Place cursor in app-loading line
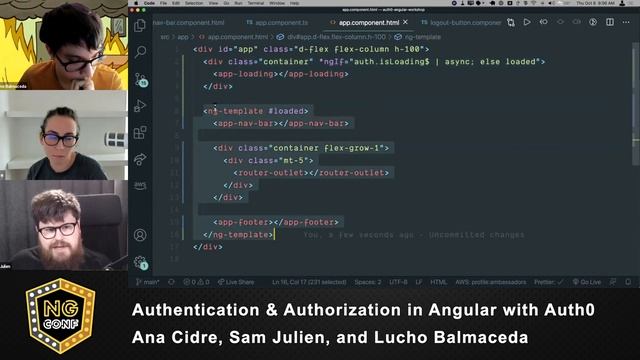Screen dimensions: 640x360 (281, 74)
